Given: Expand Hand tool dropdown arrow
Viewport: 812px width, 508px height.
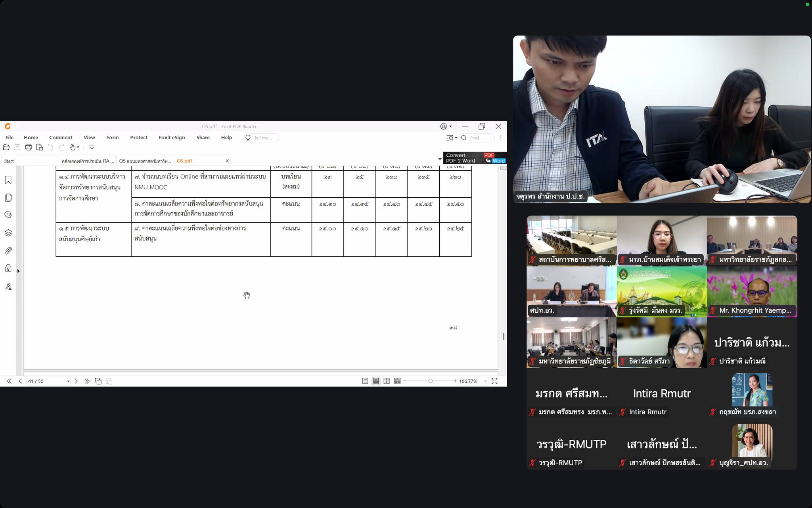Looking at the screenshot, I should point(78,147).
